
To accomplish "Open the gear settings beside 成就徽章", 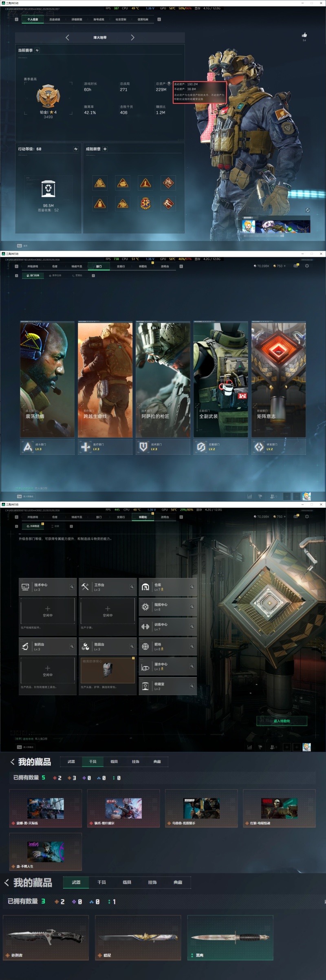I will (x=105, y=149).
